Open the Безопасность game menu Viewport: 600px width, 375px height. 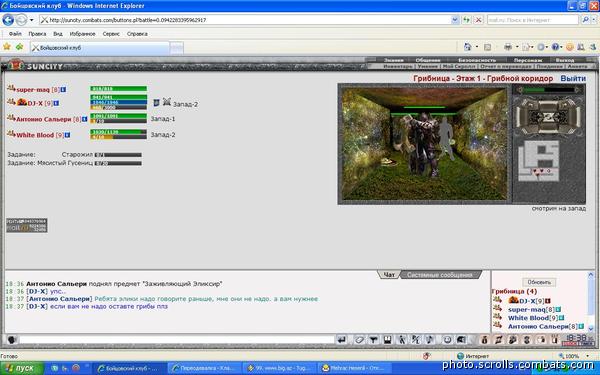click(477, 60)
